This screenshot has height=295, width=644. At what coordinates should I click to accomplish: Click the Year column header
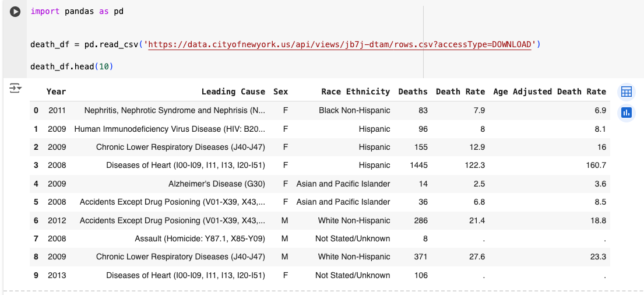pyautogui.click(x=57, y=92)
